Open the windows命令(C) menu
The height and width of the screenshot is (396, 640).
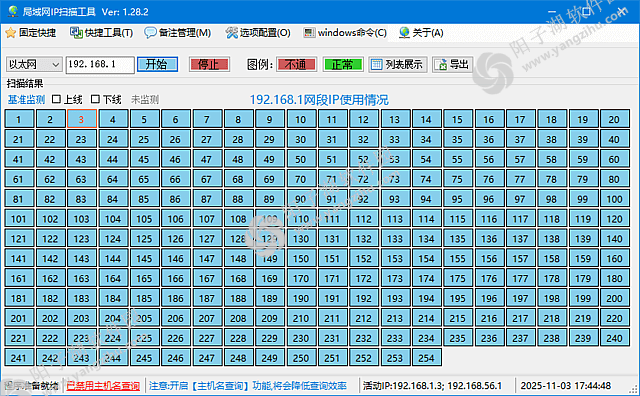click(345, 33)
